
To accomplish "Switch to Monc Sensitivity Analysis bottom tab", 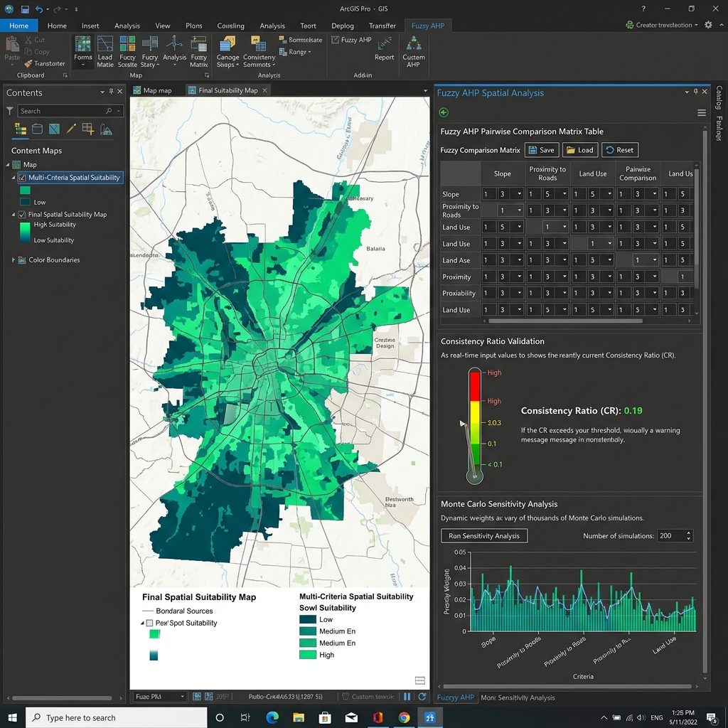I will 518,697.
